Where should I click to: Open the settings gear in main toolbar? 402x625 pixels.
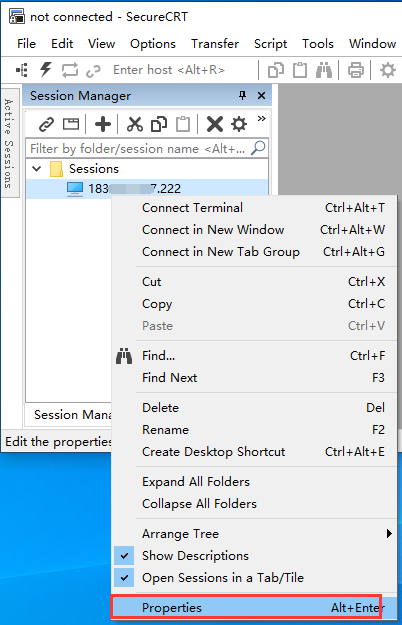tap(387, 70)
